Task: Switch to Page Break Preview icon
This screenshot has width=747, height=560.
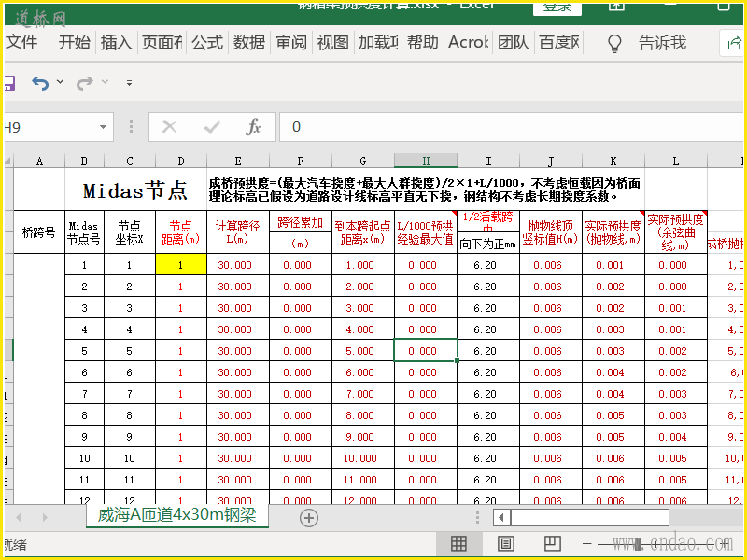Action: [552, 543]
